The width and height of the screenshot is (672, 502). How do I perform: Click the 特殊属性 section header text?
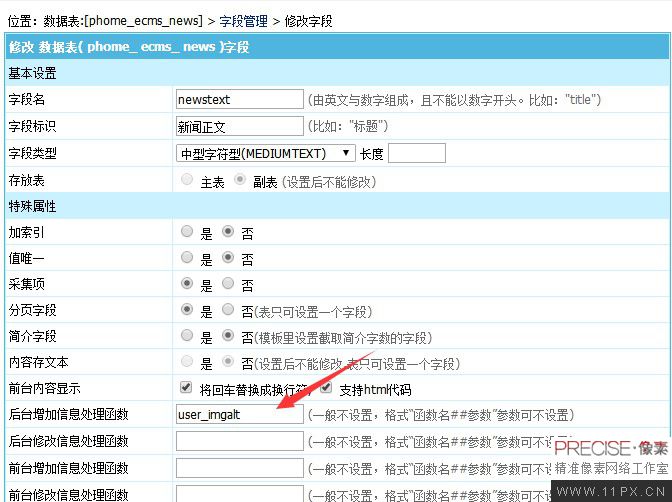(x=32, y=206)
